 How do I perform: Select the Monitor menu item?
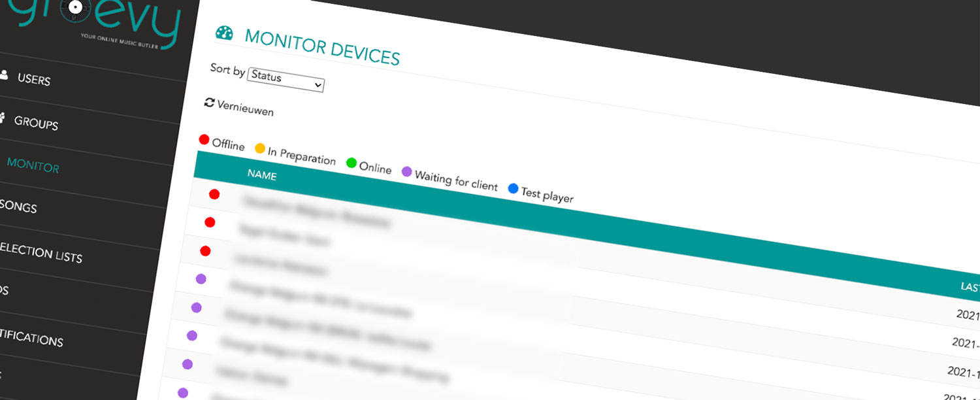click(x=33, y=166)
